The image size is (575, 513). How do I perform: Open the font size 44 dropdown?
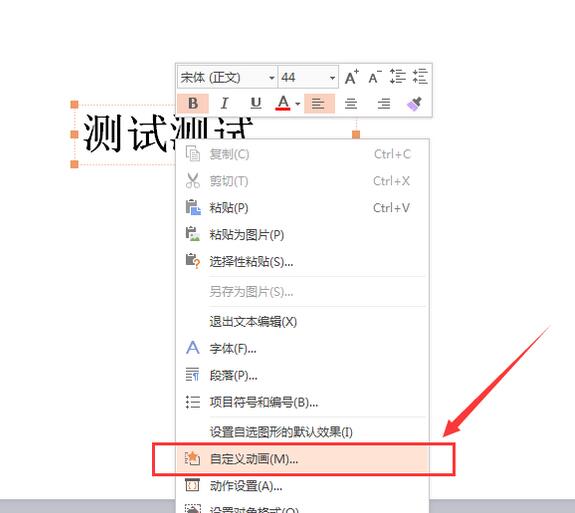pyautogui.click(x=332, y=78)
